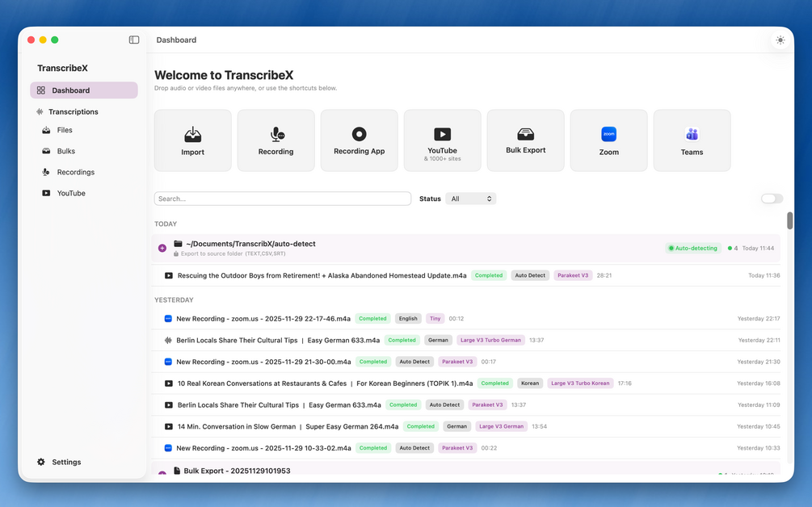Click folder icon of auto-detect row
812x507 pixels.
(x=178, y=244)
